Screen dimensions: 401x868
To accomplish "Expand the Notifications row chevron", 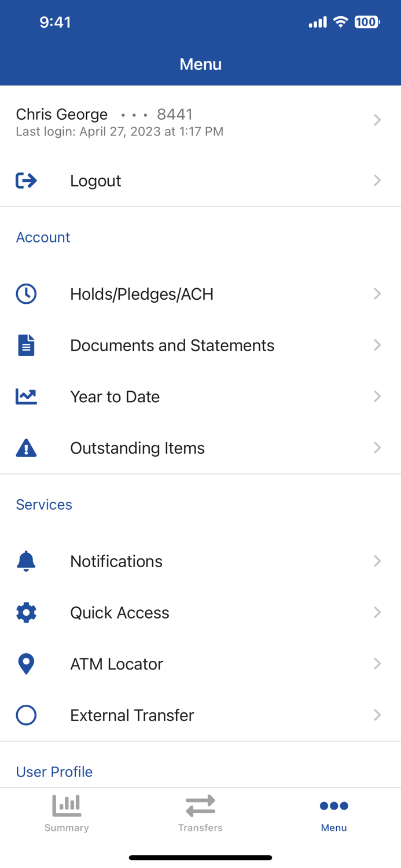I will click(x=377, y=561).
